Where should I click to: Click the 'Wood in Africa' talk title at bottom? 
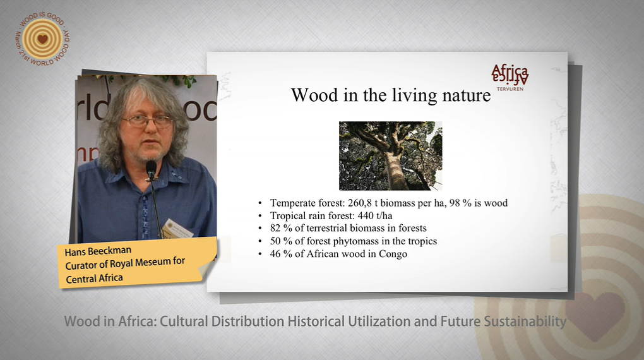tap(314, 321)
